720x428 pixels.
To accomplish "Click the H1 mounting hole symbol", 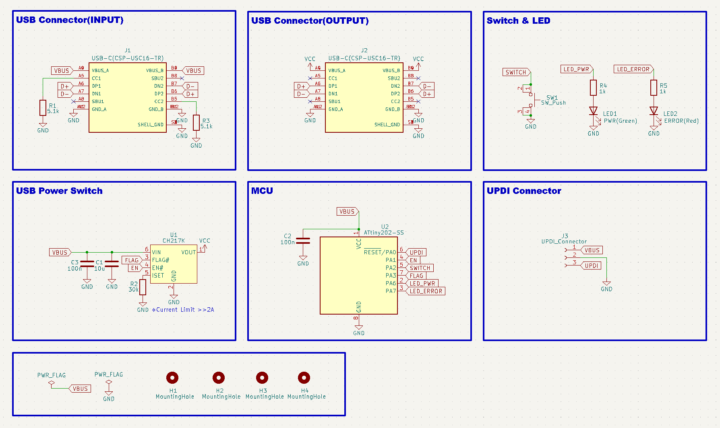I will [173, 378].
